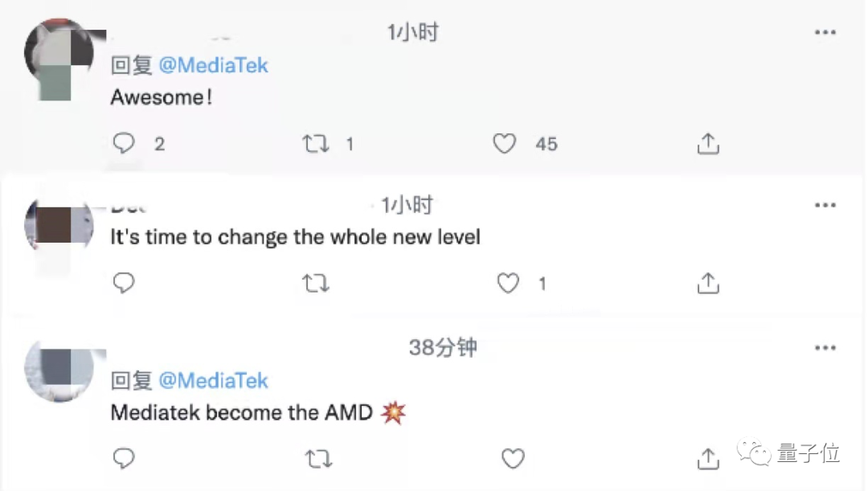Reply to "Mediatek become the AMD" tweet
The height and width of the screenshot is (491, 868).
124,458
